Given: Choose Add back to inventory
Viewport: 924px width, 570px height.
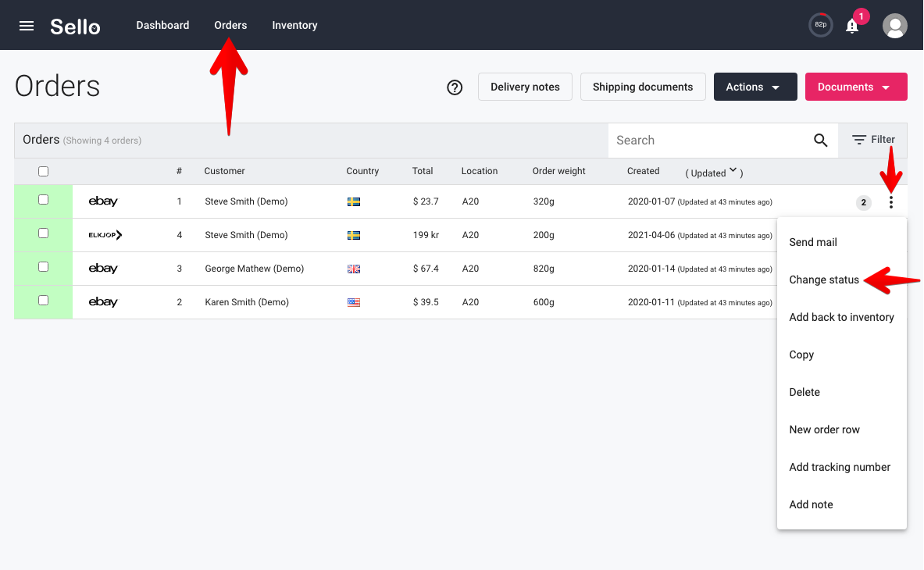Looking at the screenshot, I should [841, 317].
